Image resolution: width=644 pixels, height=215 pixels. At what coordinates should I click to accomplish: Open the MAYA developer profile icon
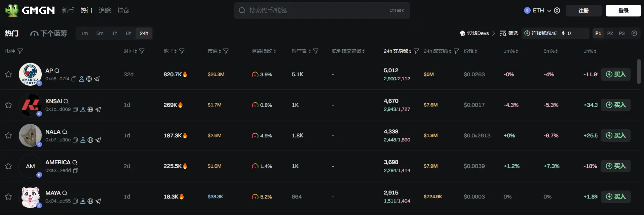(x=83, y=201)
